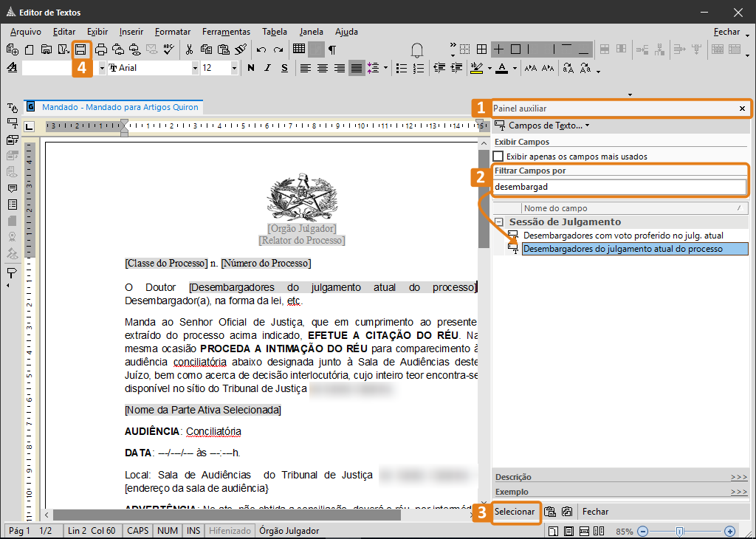The image size is (756, 539).
Task: Click the Print icon
Action: [x=100, y=49]
